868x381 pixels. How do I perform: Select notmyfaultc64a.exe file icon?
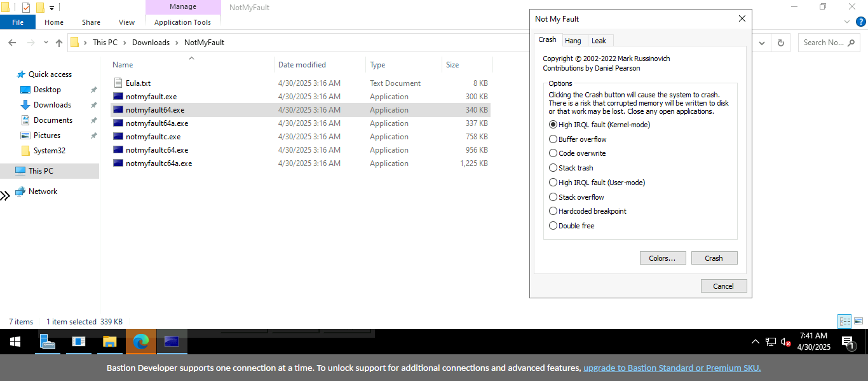tap(118, 163)
